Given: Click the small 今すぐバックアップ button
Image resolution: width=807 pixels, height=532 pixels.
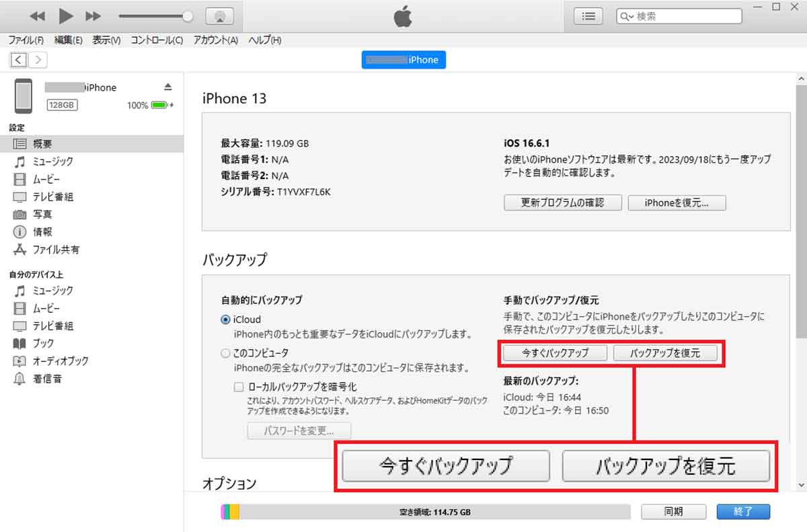Looking at the screenshot, I should pos(555,353).
